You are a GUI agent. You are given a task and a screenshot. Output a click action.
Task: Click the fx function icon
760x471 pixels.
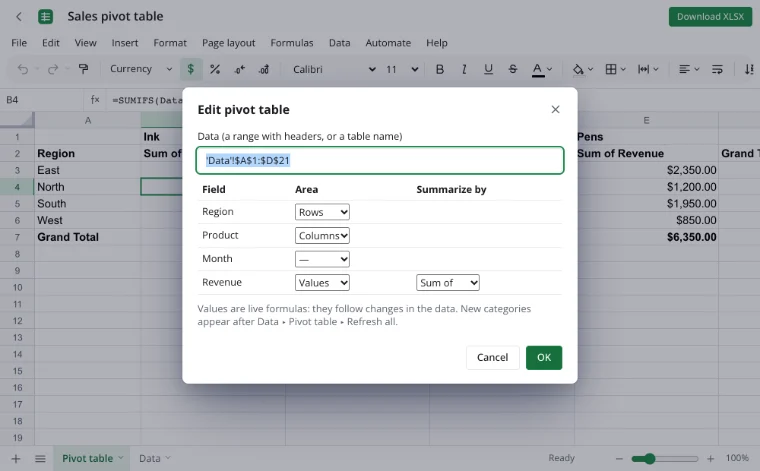coord(95,100)
